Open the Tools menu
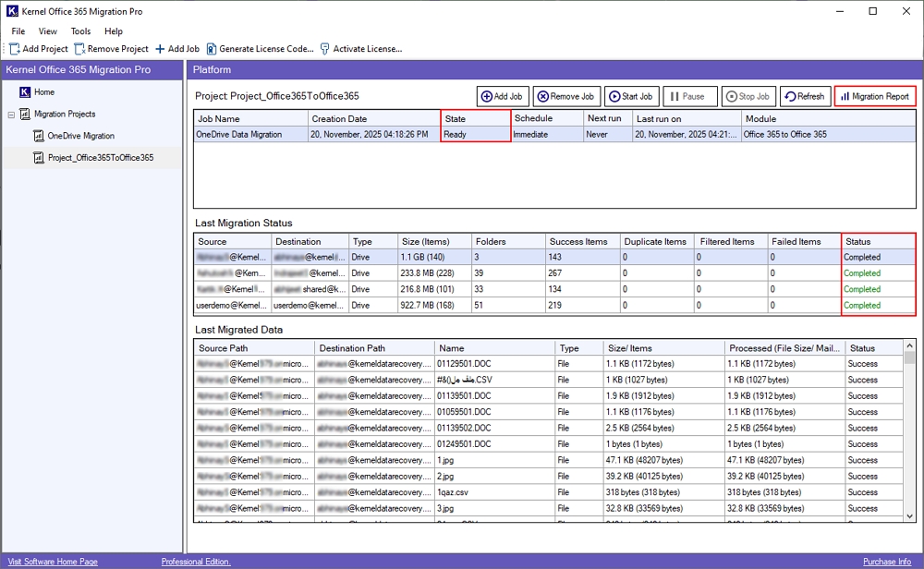The width and height of the screenshot is (924, 569). click(81, 31)
